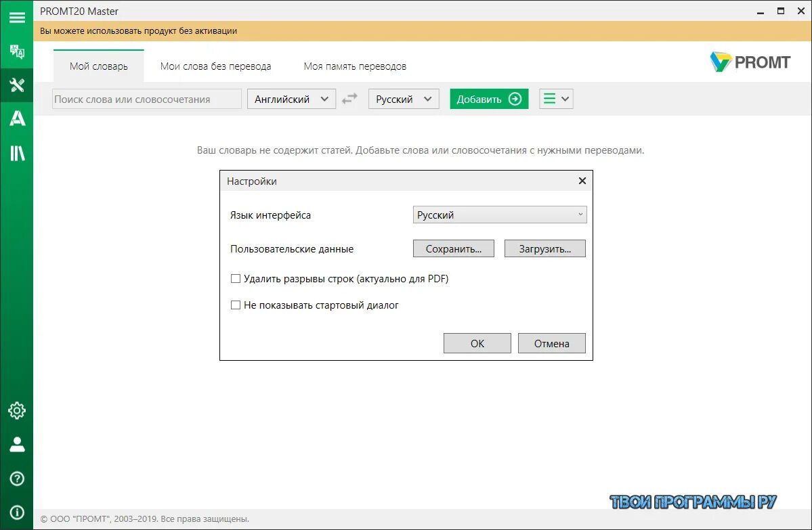
Task: Switch to Моя память переводов tab
Action: [355, 66]
